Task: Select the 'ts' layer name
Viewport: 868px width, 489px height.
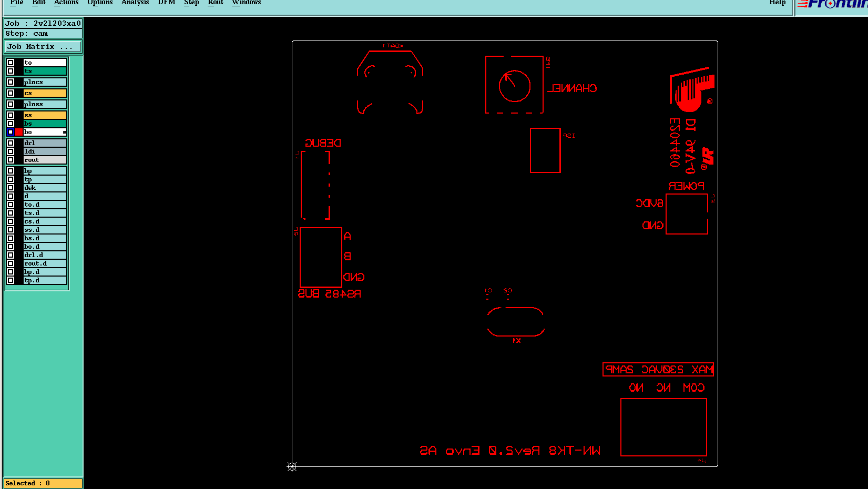Action: (45, 71)
